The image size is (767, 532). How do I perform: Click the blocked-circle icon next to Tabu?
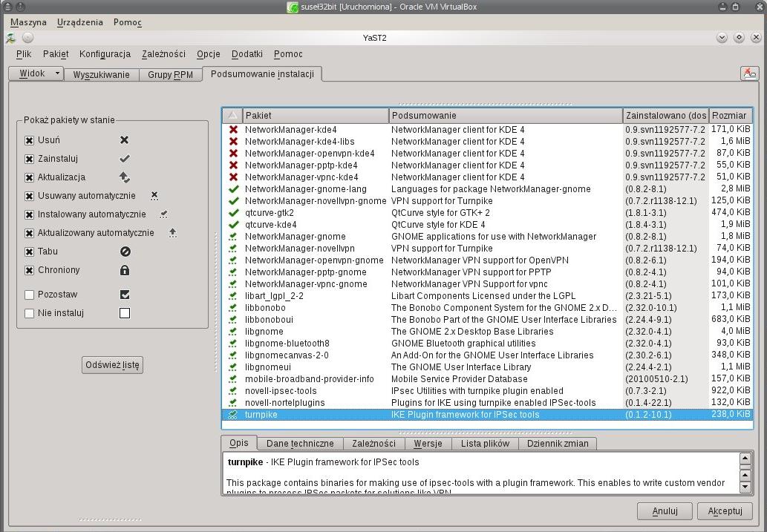(x=124, y=252)
